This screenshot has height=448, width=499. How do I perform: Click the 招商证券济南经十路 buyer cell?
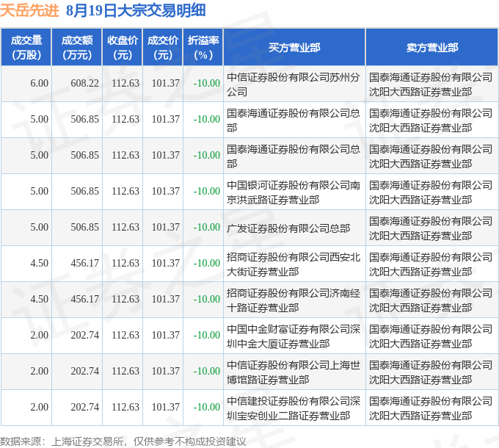coord(294,300)
